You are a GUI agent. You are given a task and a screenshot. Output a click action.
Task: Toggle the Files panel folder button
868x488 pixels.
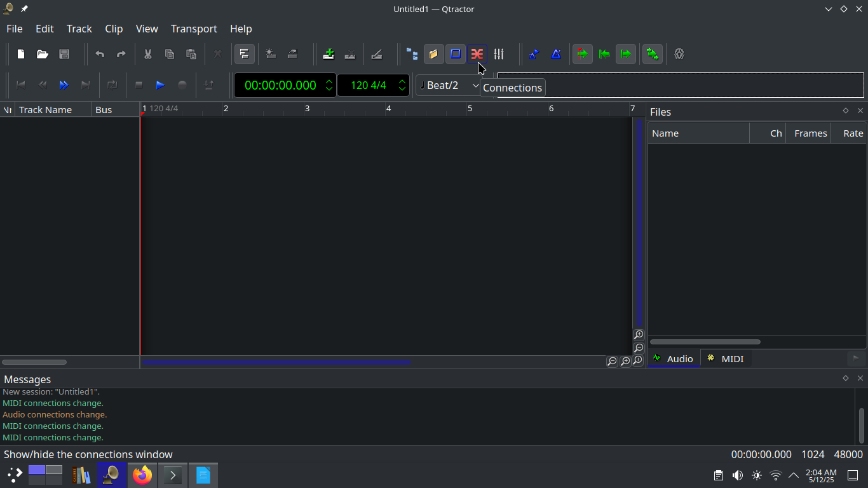(434, 54)
